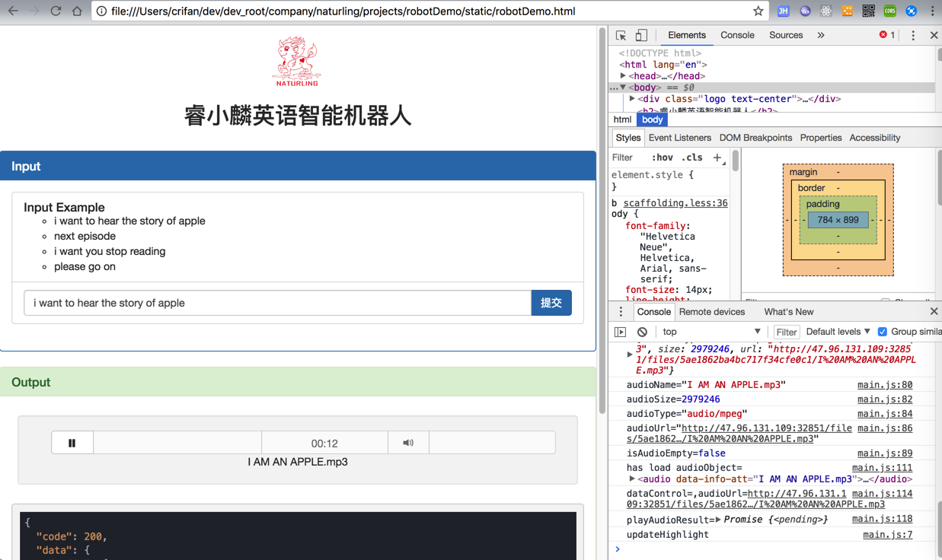Bookmark this page with star icon

tap(758, 11)
